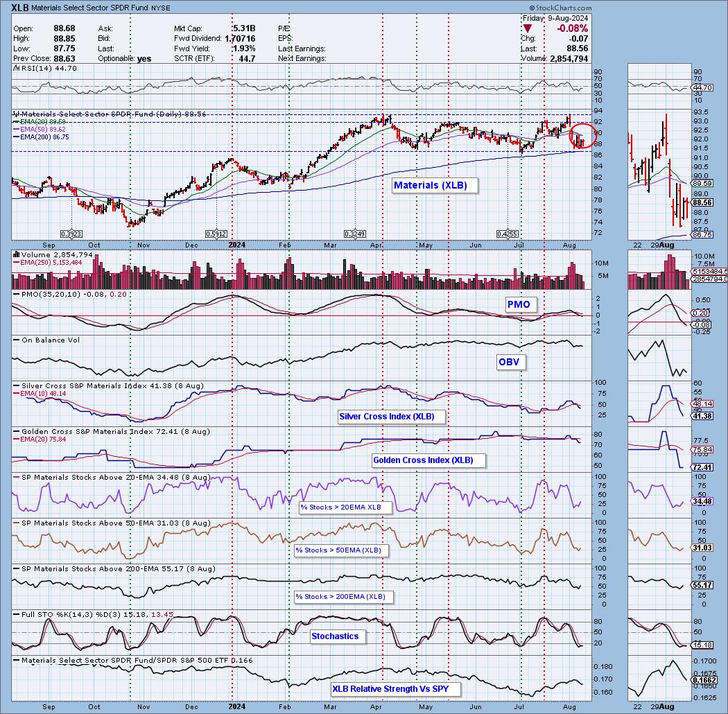Click the 'Friday 9-Aug-2024' date text
The height and width of the screenshot is (714, 728).
[555, 18]
